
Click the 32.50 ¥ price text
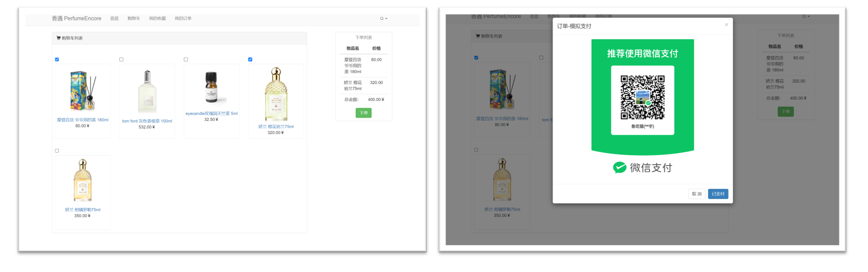click(x=211, y=120)
